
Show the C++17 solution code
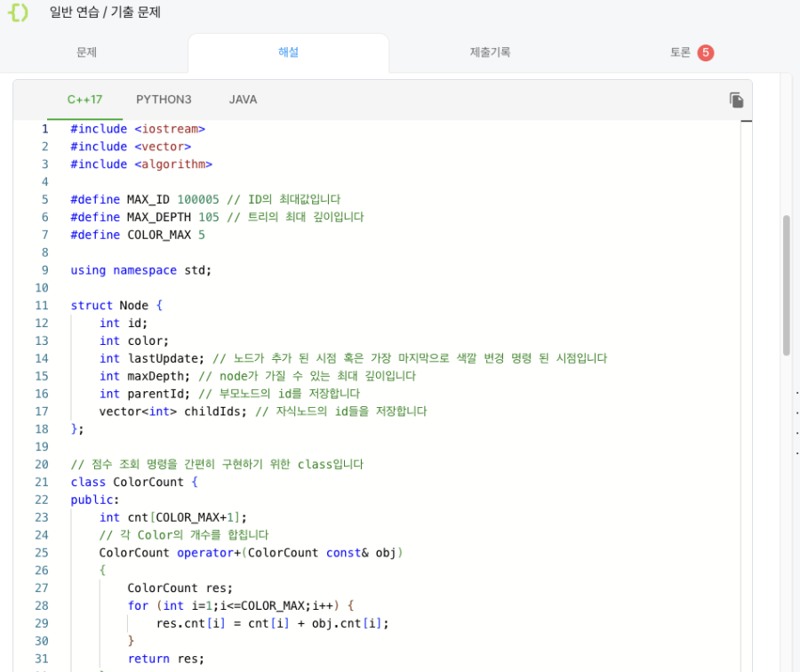[84, 100]
